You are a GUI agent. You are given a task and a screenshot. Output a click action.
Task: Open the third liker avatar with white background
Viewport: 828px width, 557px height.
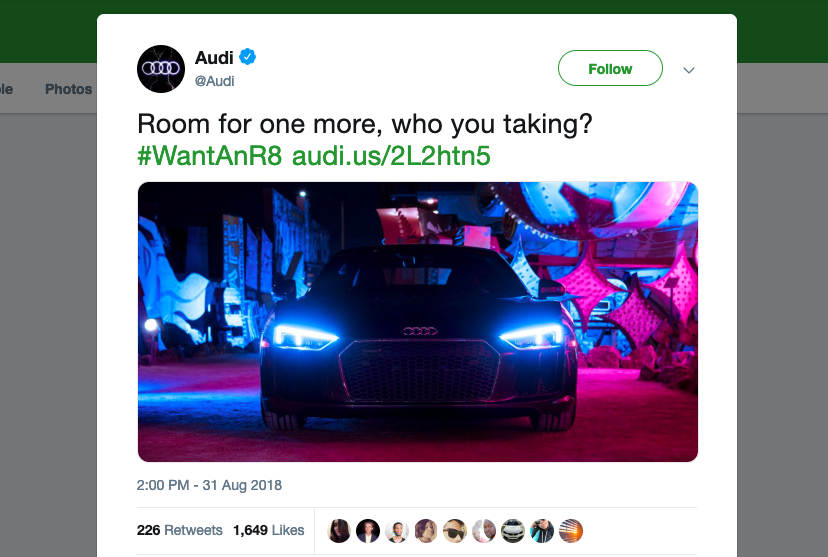point(397,531)
